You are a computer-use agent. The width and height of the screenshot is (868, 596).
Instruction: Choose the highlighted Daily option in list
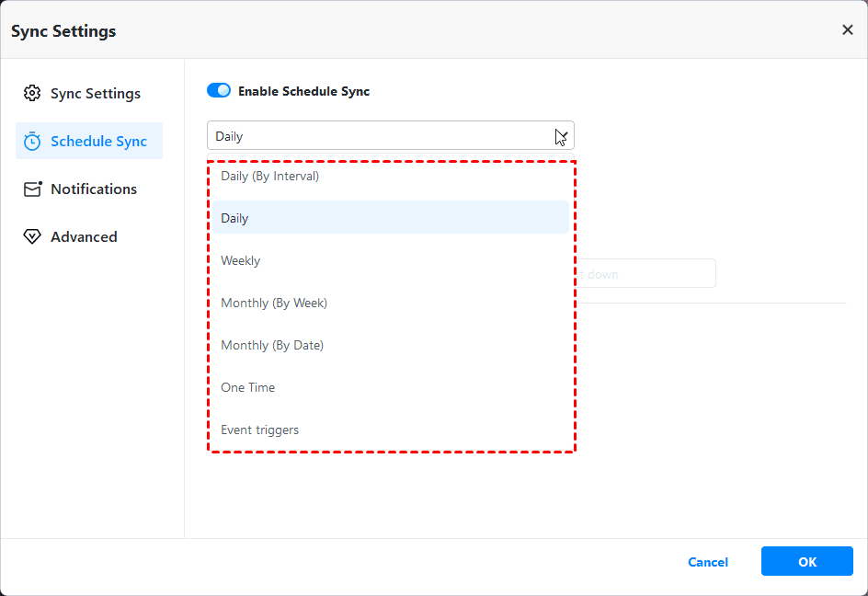point(235,218)
